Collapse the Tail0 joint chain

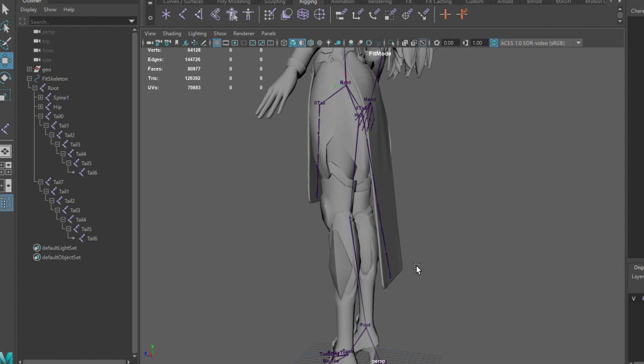tap(41, 117)
